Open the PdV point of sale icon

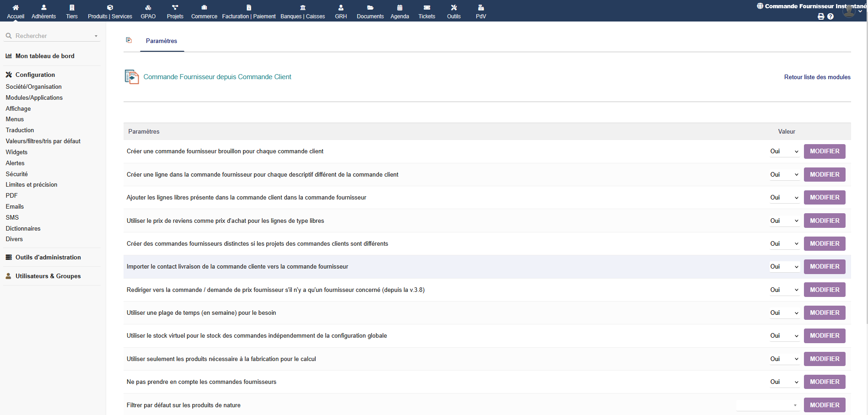480,8
